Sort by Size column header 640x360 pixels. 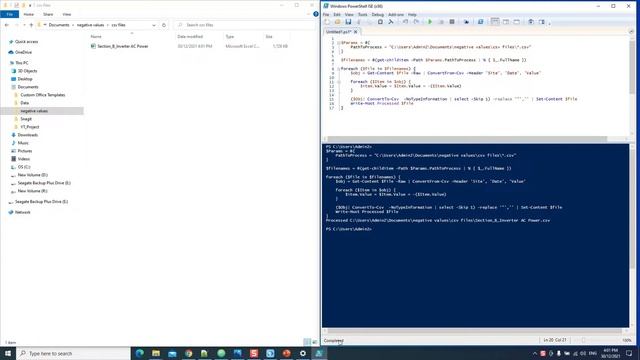(x=269, y=37)
